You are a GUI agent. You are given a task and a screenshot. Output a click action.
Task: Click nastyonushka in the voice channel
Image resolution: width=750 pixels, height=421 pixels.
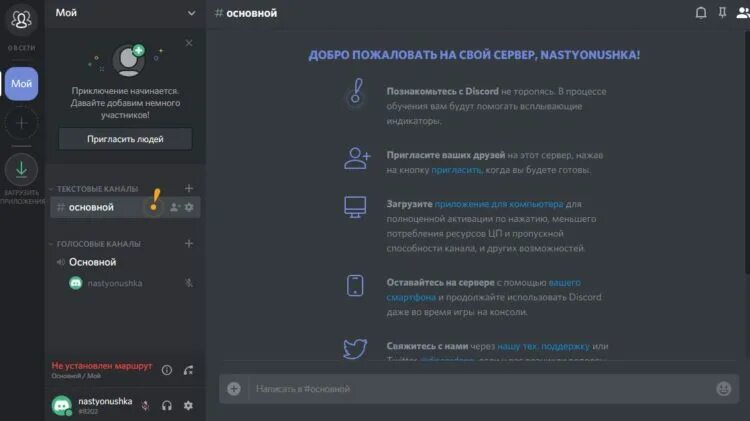(115, 283)
